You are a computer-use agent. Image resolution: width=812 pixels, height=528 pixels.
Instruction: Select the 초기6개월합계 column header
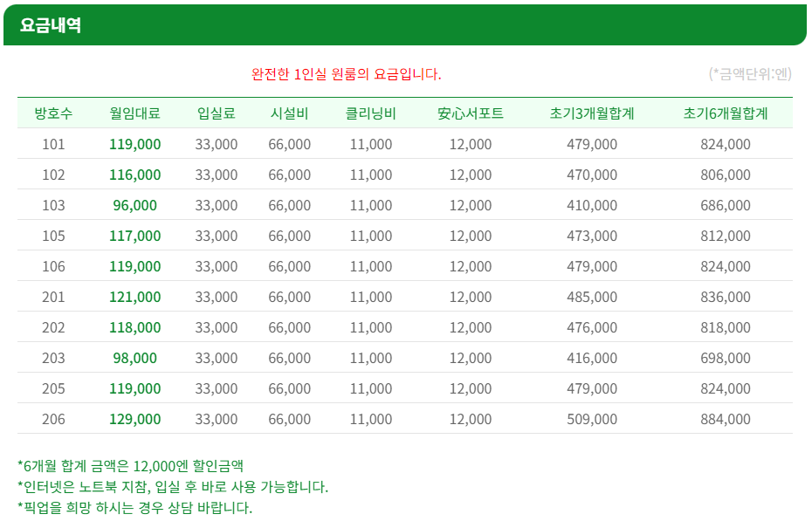pos(726,113)
